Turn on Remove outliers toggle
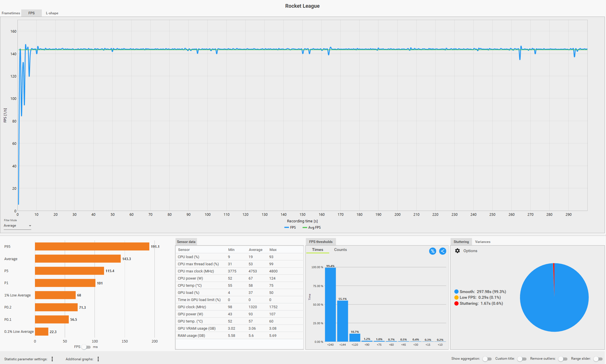 click(x=562, y=359)
